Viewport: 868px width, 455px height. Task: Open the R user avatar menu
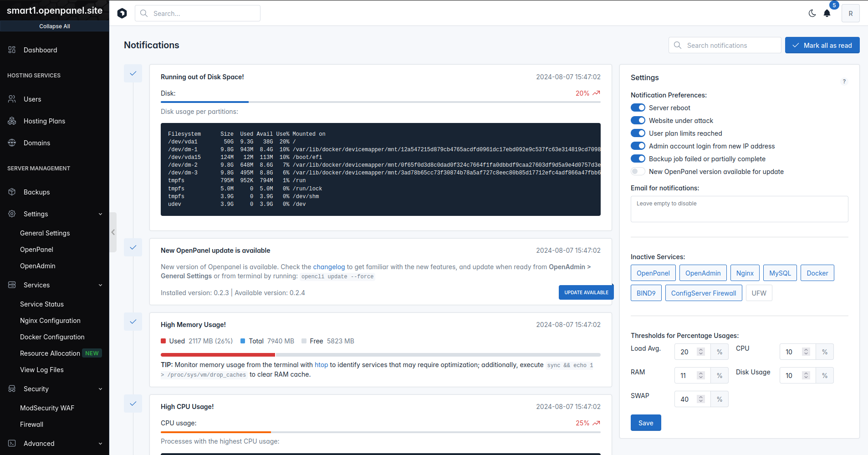point(850,13)
